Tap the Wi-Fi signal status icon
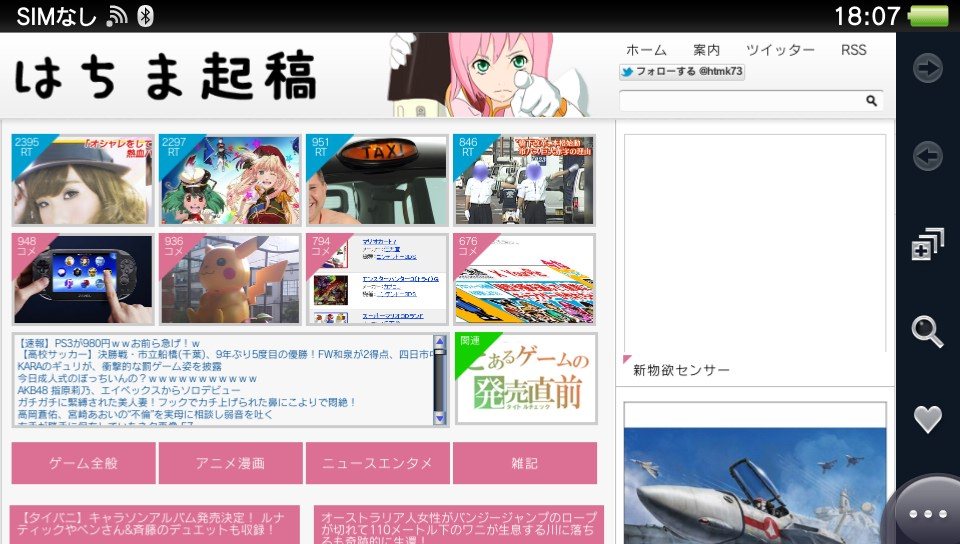Screen dimensions: 960x544 pyautogui.click(x=116, y=16)
